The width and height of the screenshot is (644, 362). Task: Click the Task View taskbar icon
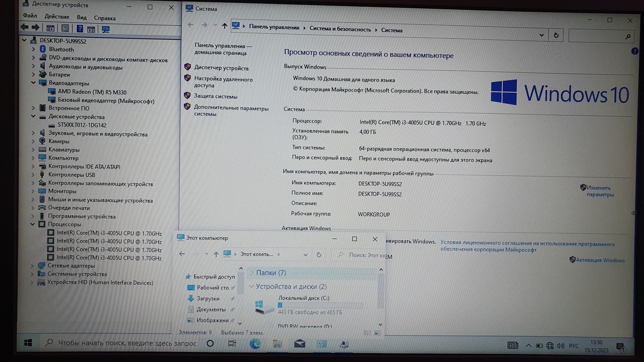(232, 343)
